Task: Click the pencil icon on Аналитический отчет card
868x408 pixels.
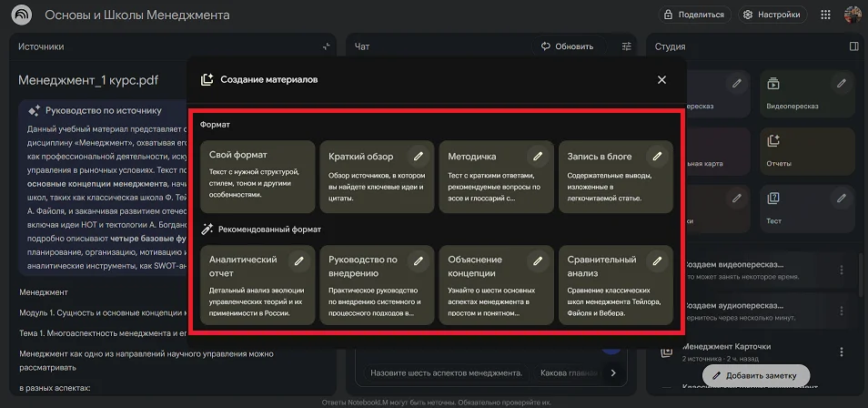Action: [298, 260]
